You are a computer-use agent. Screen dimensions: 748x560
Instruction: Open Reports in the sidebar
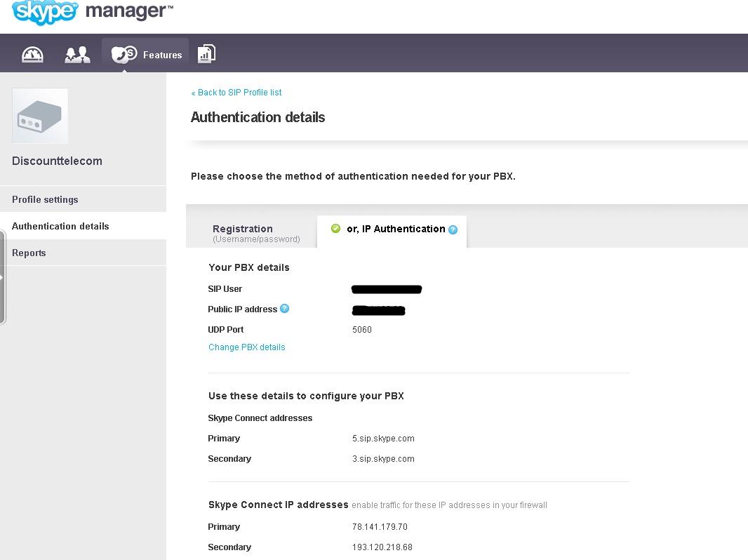click(29, 253)
